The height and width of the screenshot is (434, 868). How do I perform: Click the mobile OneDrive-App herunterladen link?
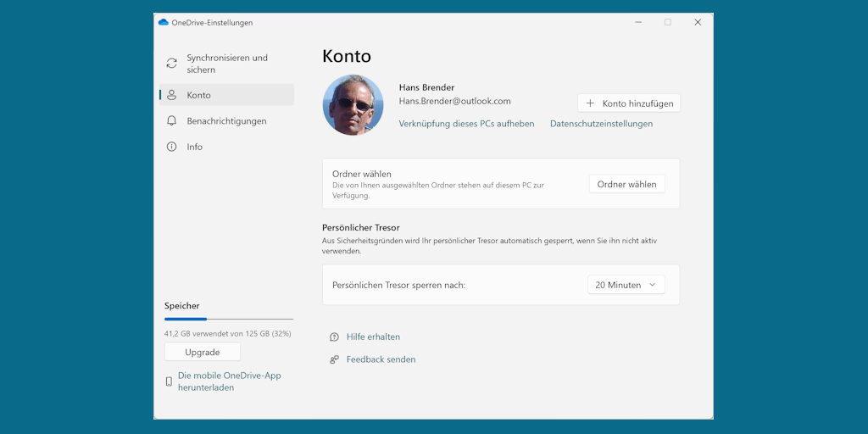click(x=229, y=381)
